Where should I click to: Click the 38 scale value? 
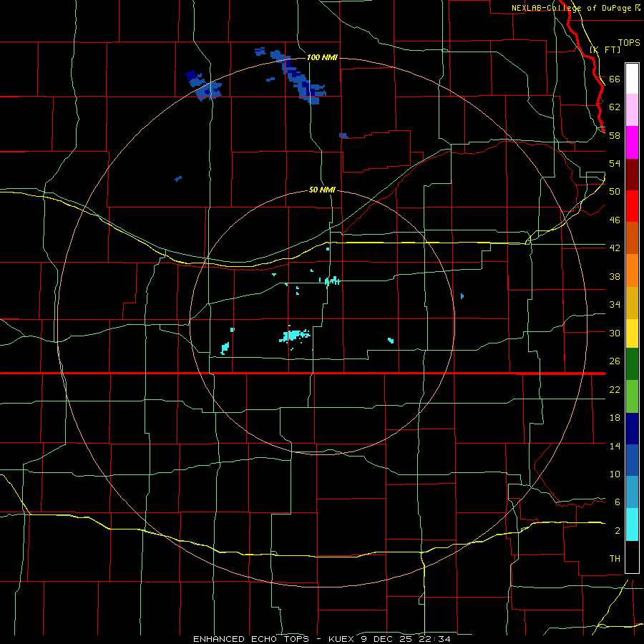click(615, 276)
